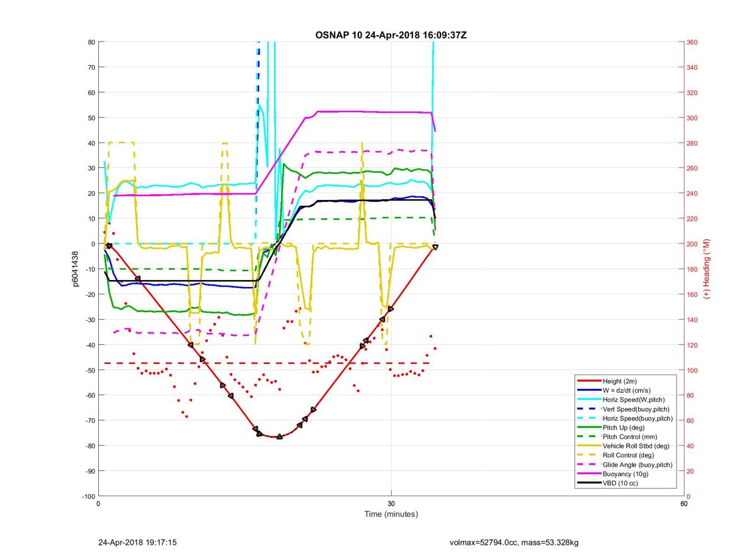Select the Pitch Control (mm) legend label

(629, 436)
